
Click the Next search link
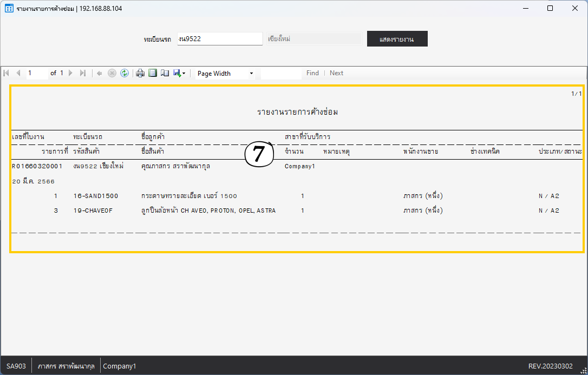tap(336, 73)
